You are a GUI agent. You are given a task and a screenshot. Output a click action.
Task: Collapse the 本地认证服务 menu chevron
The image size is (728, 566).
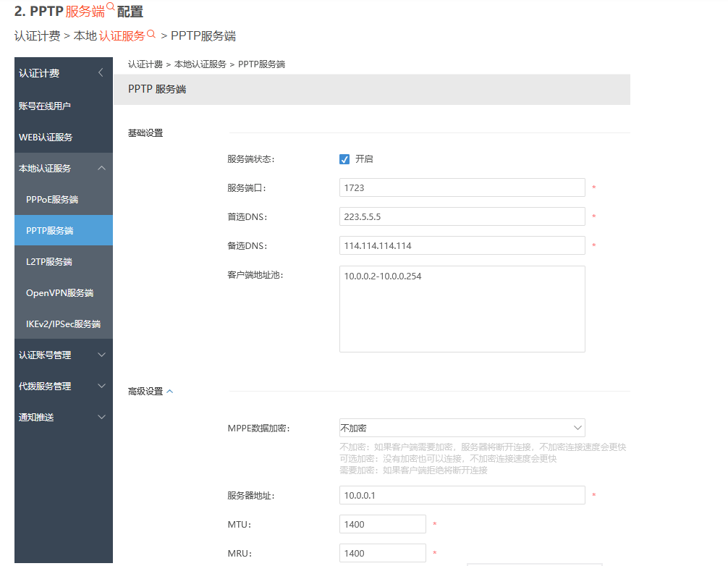click(x=102, y=168)
